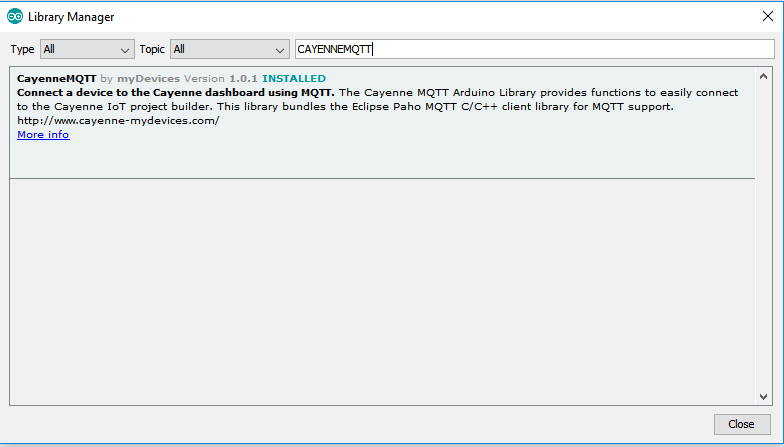The image size is (784, 447).
Task: Open the More info link
Action: pos(43,134)
